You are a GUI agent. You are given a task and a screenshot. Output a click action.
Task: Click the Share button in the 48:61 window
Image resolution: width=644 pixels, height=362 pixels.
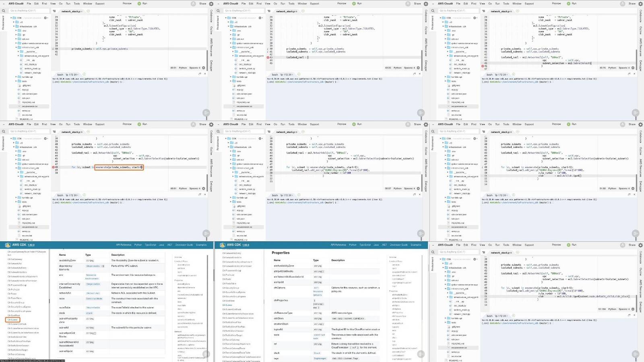[x=203, y=124]
